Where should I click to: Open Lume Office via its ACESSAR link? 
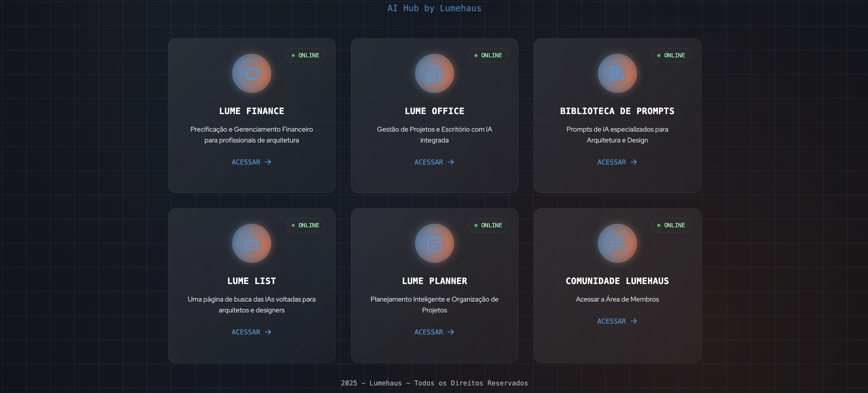(434, 162)
